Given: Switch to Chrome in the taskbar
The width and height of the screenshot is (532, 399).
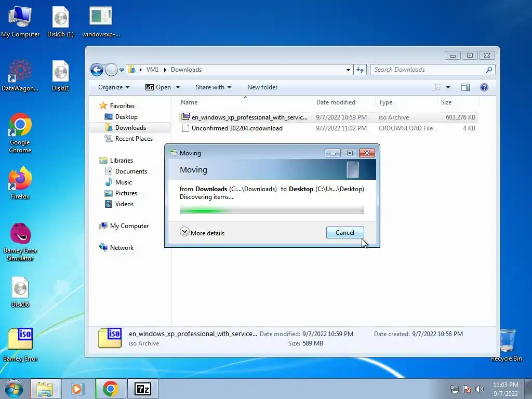Looking at the screenshot, I should tap(110, 389).
